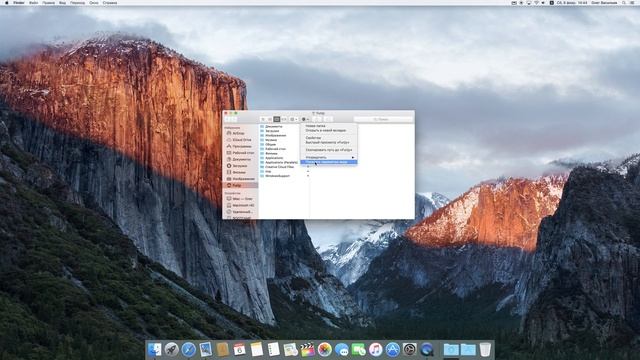Open AirDrop in the sidebar
Image resolution: width=640 pixels, height=360 pixels.
click(239, 133)
